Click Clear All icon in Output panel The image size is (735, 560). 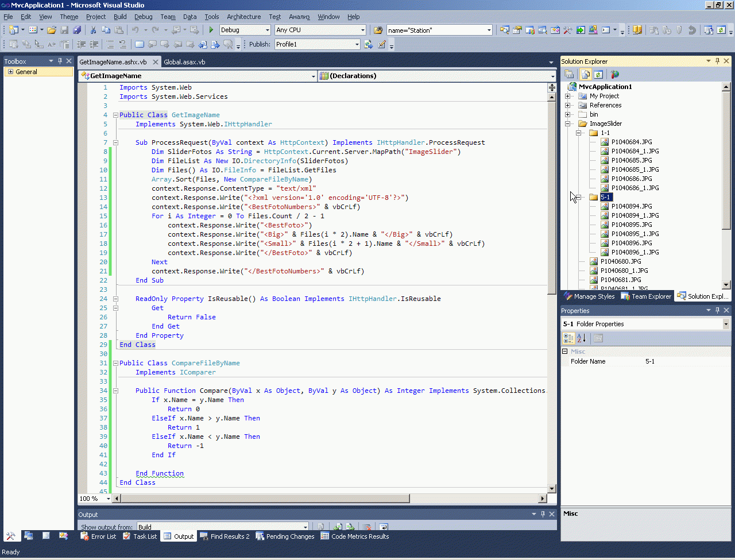[x=366, y=527]
